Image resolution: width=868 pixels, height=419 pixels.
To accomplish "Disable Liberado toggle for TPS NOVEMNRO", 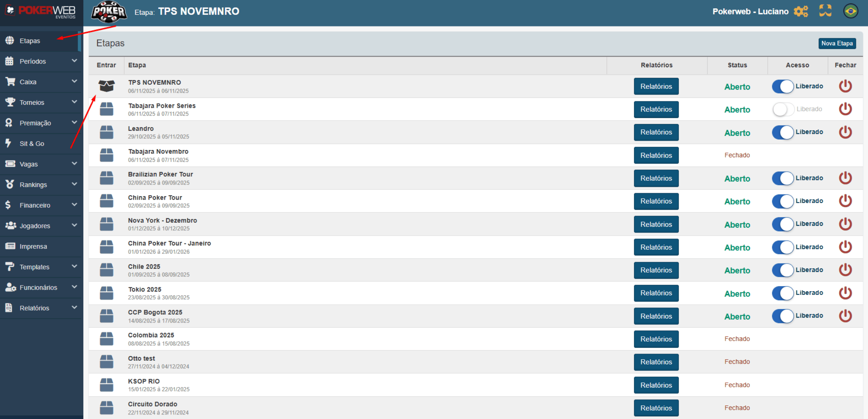I will click(x=783, y=86).
